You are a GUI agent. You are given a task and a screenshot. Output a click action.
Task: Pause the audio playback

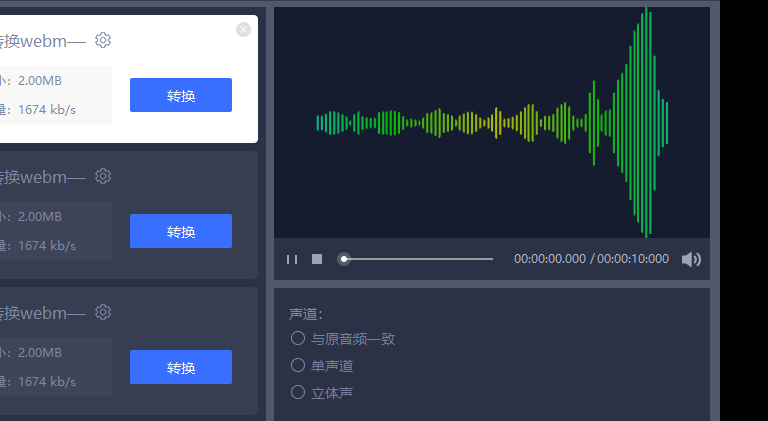(x=292, y=259)
